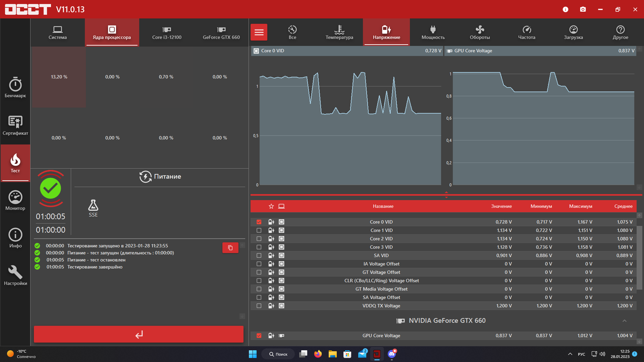The width and height of the screenshot is (644, 362).
Task: Open the Сертификат sidebar section
Action: [15, 125]
